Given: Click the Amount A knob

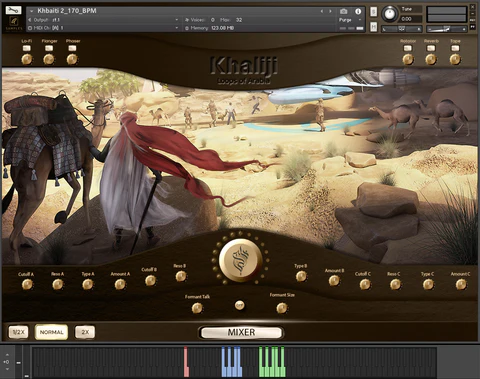Looking at the screenshot, I should click(120, 284).
